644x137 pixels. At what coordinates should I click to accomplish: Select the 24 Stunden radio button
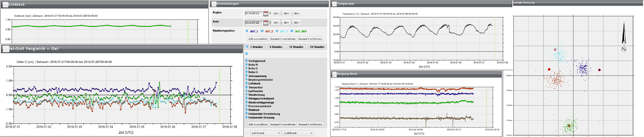(x=307, y=47)
